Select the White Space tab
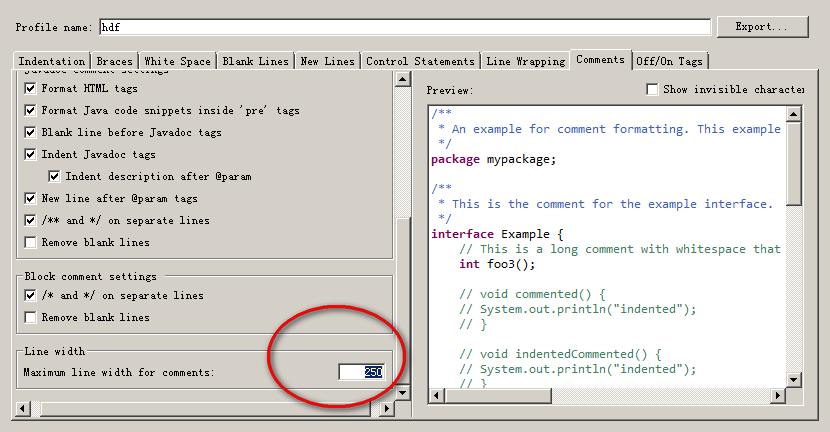Viewport: 830px width, 432px height. coord(176,62)
